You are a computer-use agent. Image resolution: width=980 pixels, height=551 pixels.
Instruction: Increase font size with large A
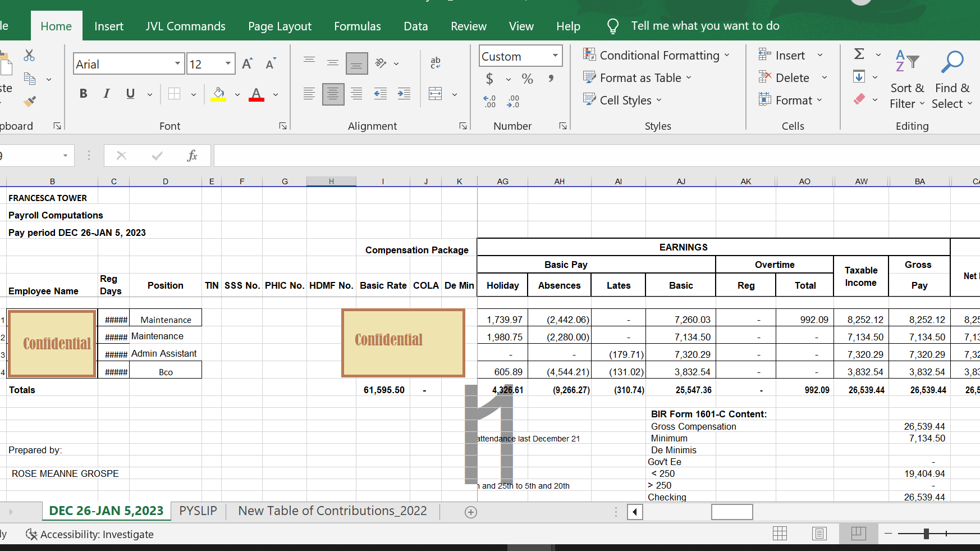point(247,64)
